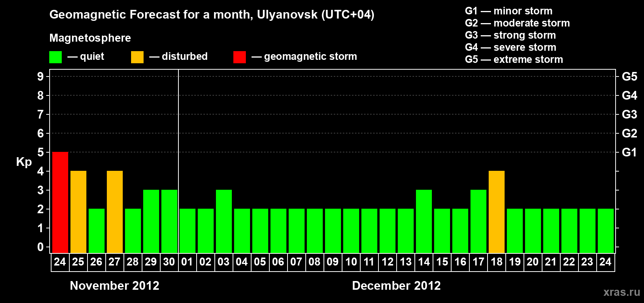Screen dimensions: 644x303
Task: Click the green bar for December 14
Action: (x=424, y=221)
